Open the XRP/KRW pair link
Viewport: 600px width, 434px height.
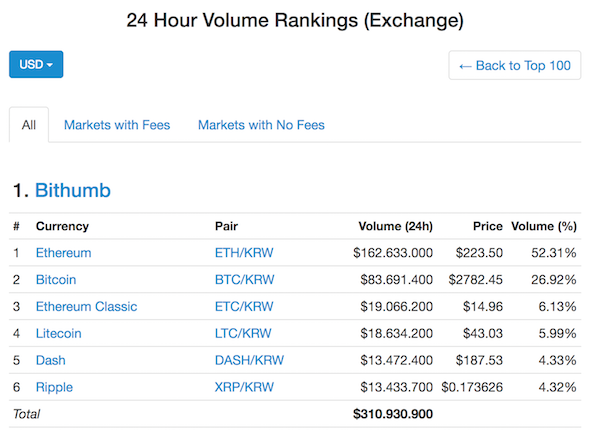(244, 387)
